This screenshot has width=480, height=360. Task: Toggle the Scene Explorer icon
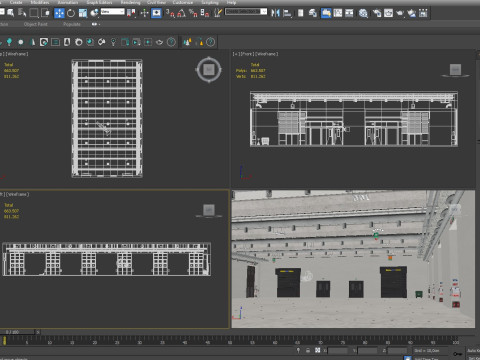(x=301, y=13)
